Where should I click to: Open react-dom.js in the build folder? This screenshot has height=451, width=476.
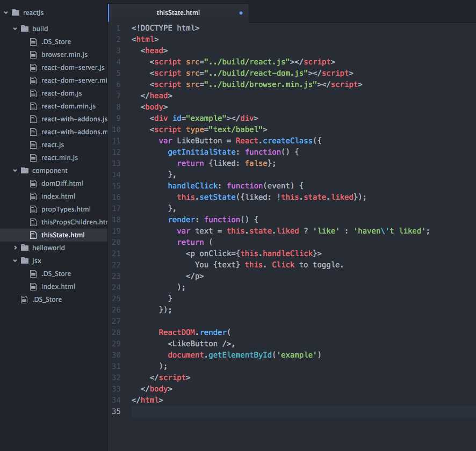62,93
